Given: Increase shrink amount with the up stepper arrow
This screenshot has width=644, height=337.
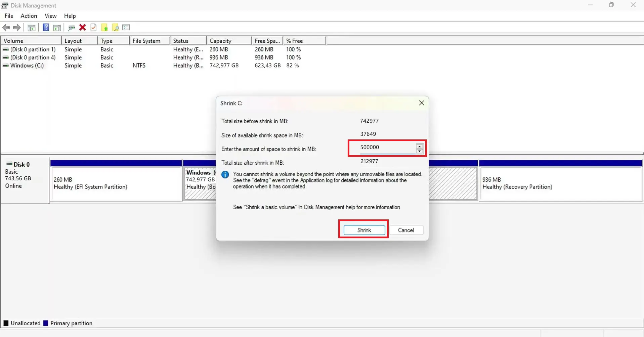Looking at the screenshot, I should coord(419,146).
